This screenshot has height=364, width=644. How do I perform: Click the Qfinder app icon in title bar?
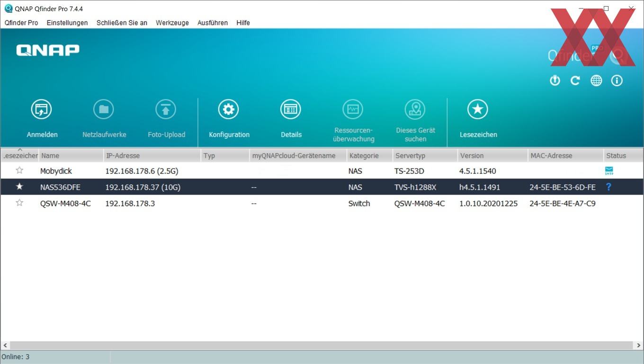pyautogui.click(x=8, y=9)
